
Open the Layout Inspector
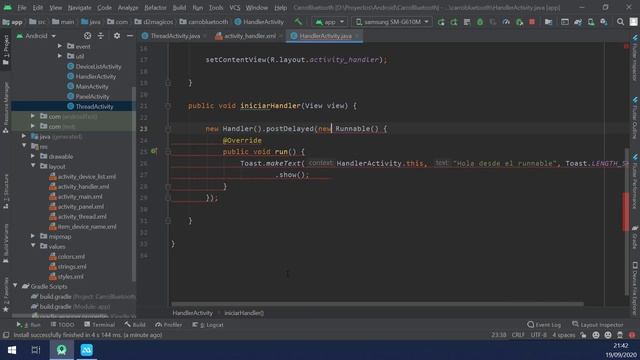(598, 325)
